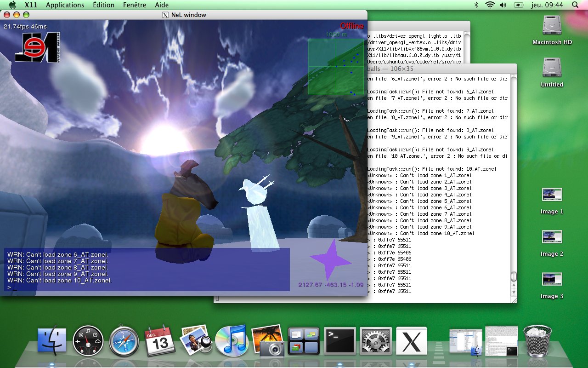Viewport: 588px width, 368px height.
Task: Open Terminal app icon in Dock
Action: coord(340,341)
